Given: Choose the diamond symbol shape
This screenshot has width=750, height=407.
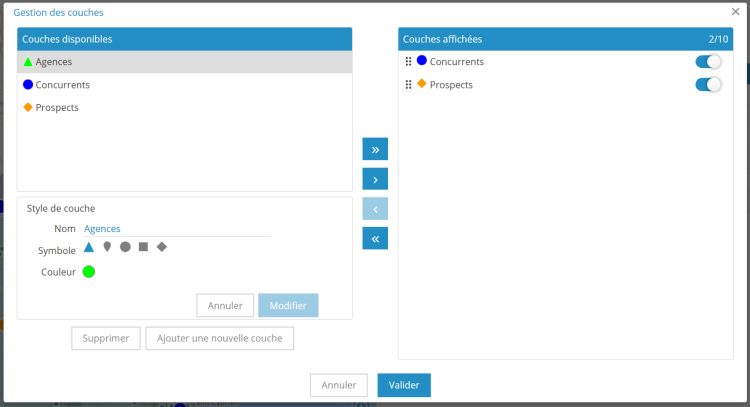Looking at the screenshot, I should [x=161, y=247].
